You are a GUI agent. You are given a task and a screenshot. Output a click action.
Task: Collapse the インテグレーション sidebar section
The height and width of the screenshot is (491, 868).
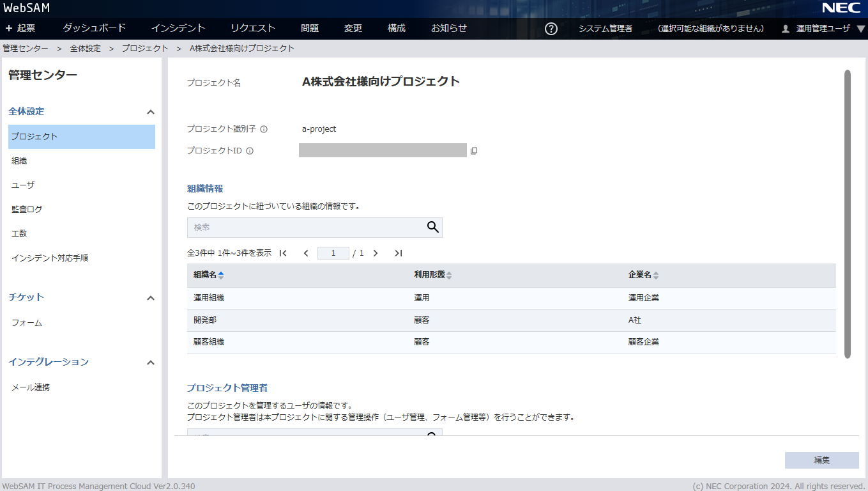pos(151,362)
